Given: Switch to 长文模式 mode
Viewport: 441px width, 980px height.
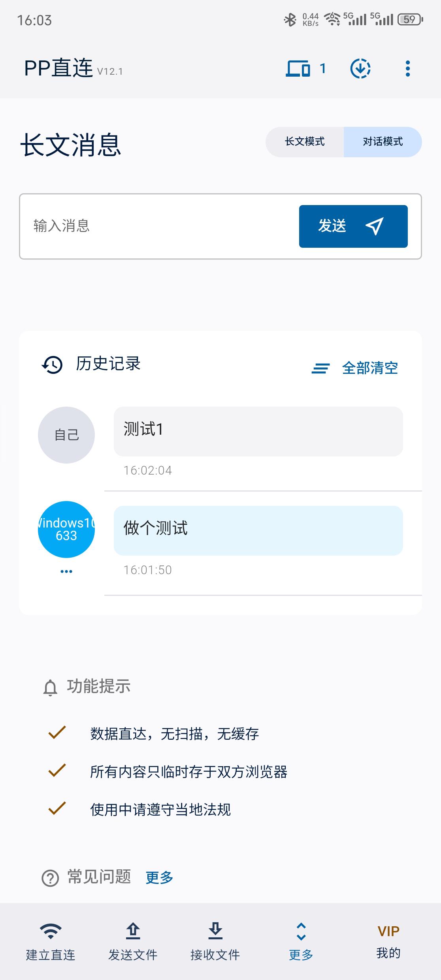Looking at the screenshot, I should pyautogui.click(x=305, y=142).
